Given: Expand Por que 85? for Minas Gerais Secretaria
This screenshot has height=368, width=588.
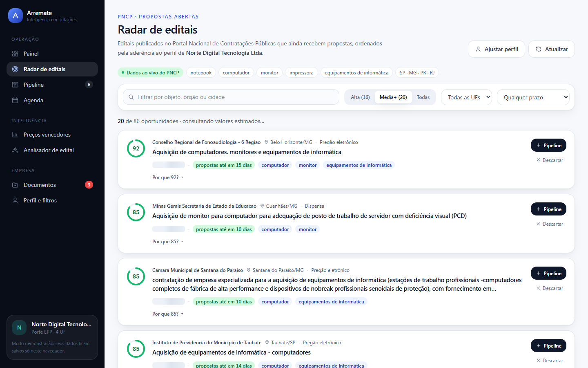Looking at the screenshot, I should tap(168, 242).
